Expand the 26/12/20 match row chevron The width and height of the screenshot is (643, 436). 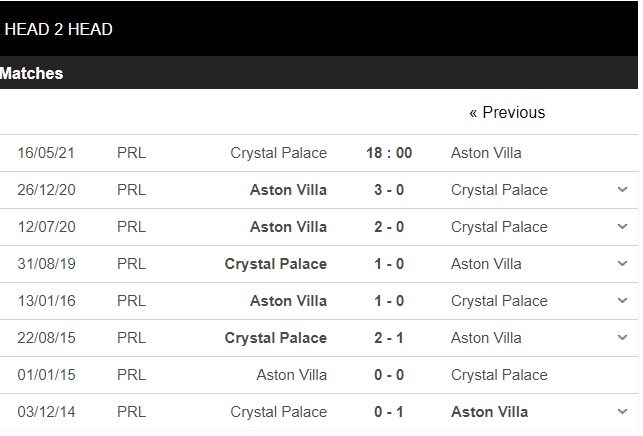pos(622,190)
